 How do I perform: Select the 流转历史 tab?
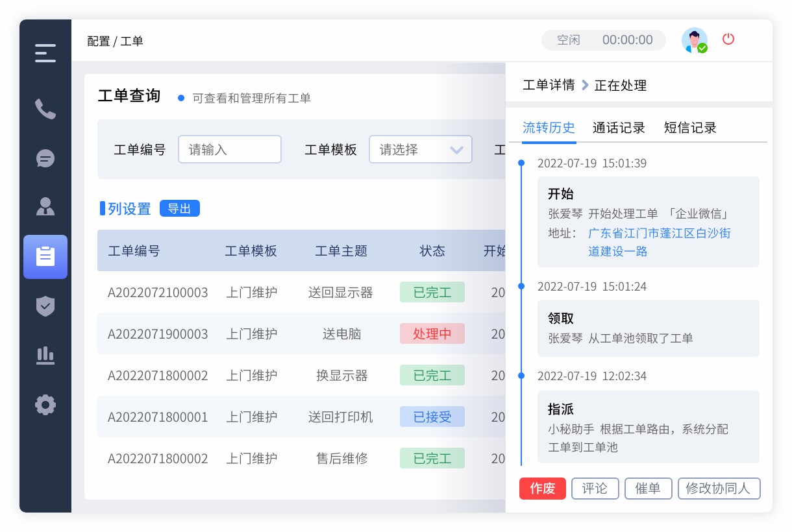tap(549, 128)
